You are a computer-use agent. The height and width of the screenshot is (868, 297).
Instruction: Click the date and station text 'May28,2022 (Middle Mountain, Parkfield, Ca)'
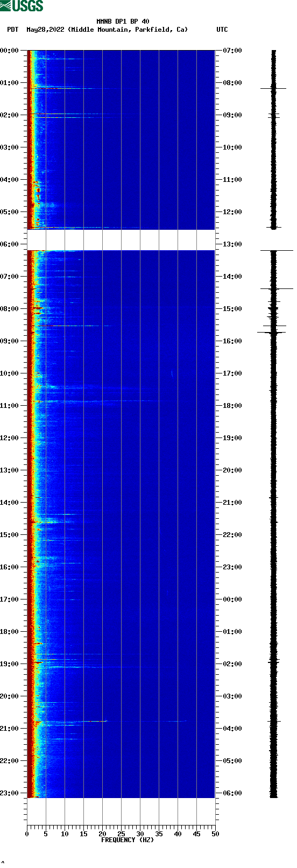coord(107,30)
